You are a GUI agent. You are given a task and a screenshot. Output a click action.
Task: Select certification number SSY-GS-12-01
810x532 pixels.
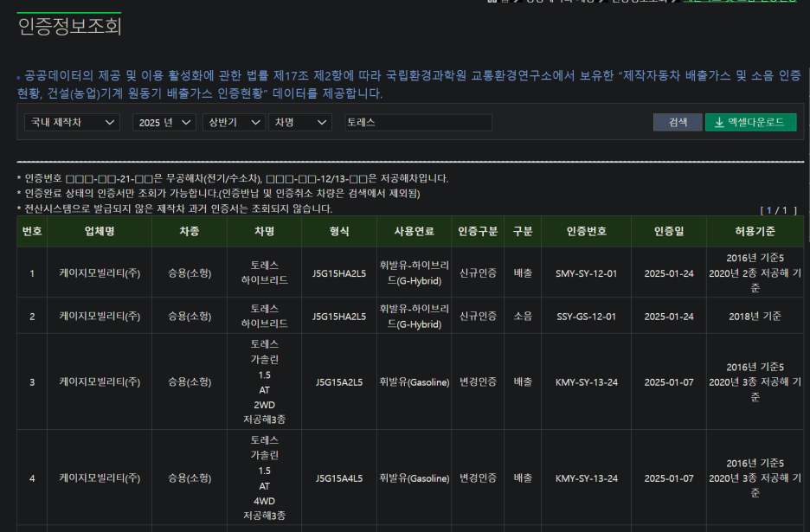pos(587,317)
